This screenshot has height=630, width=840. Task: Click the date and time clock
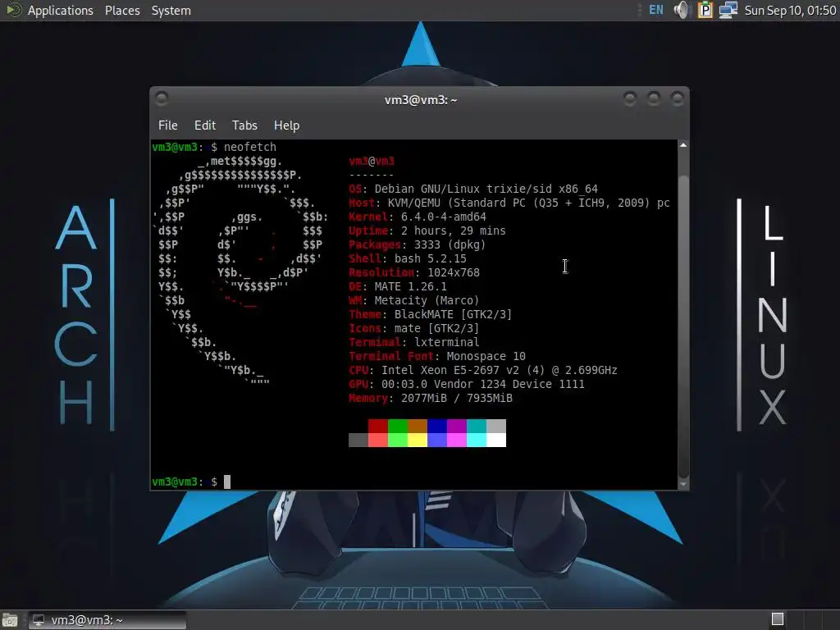(790, 10)
